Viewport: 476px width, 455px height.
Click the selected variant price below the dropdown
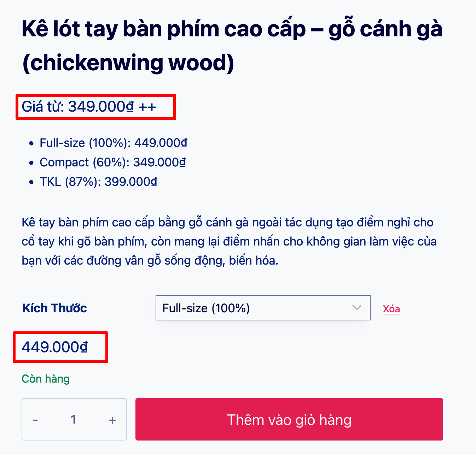coord(55,347)
